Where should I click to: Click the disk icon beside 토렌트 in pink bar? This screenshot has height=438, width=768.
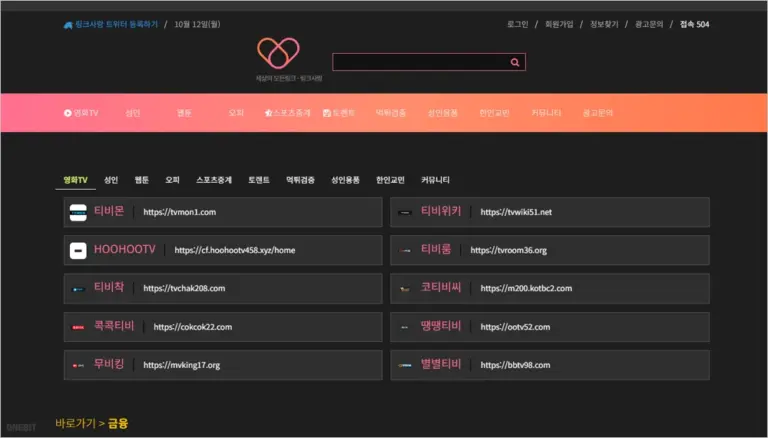327,113
